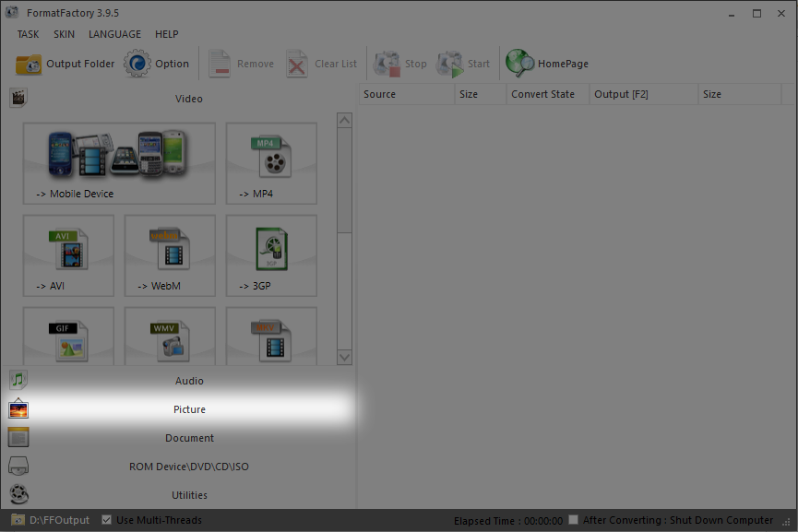The image size is (798, 532).
Task: Expand the Picture category section
Action: [x=189, y=409]
